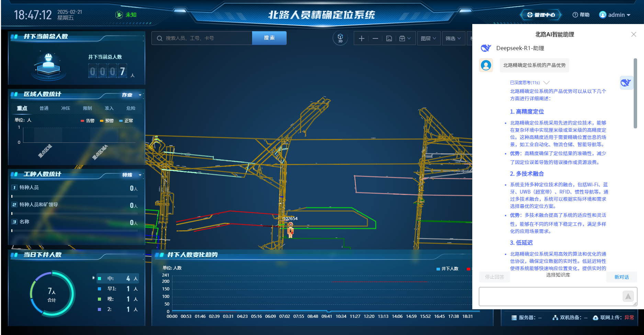Switch to the 普通 area tab
644x335 pixels.
pyautogui.click(x=44, y=108)
